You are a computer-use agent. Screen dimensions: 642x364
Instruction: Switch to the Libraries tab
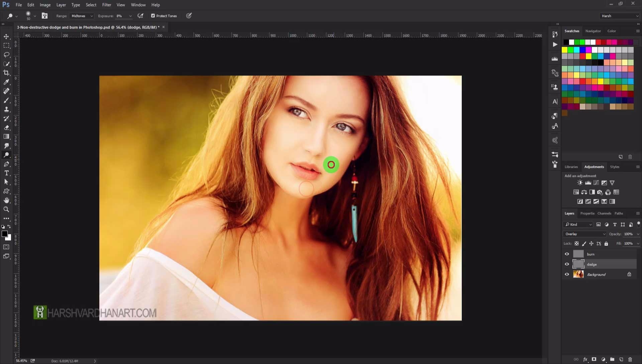click(x=571, y=167)
